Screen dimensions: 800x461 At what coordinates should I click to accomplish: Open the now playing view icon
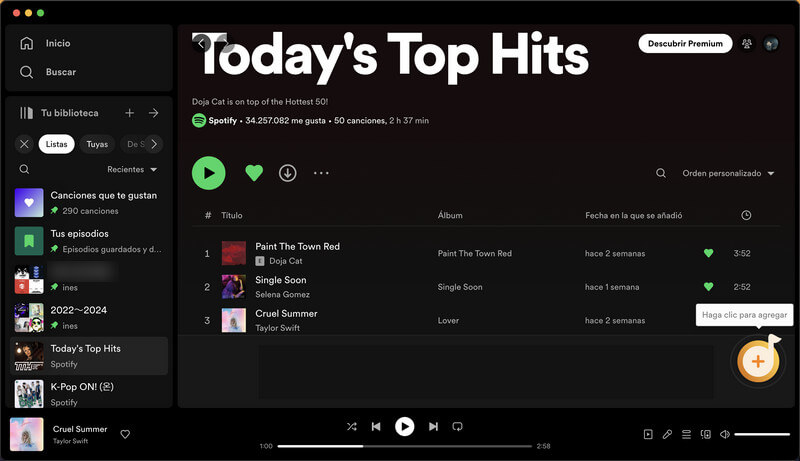pyautogui.click(x=648, y=434)
